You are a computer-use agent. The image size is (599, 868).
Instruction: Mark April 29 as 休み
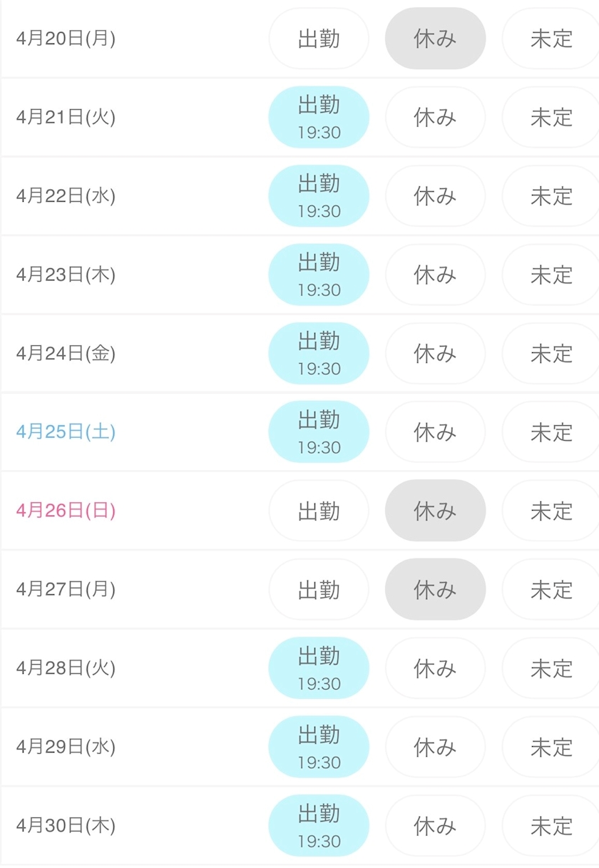[x=435, y=747]
